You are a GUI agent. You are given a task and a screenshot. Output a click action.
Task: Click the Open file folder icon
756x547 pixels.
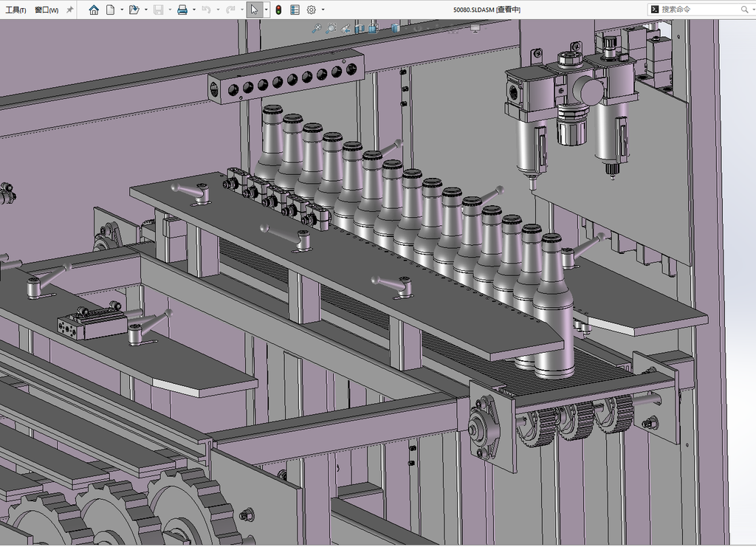(x=134, y=9)
